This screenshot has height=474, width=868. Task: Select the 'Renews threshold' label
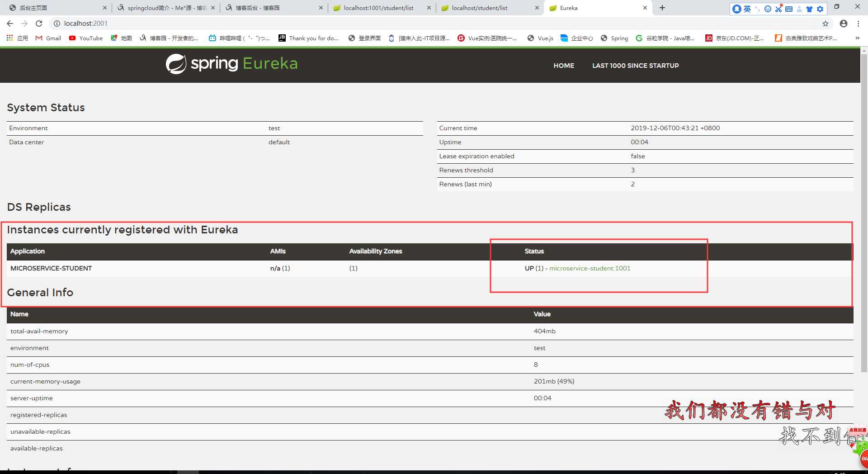[466, 170]
